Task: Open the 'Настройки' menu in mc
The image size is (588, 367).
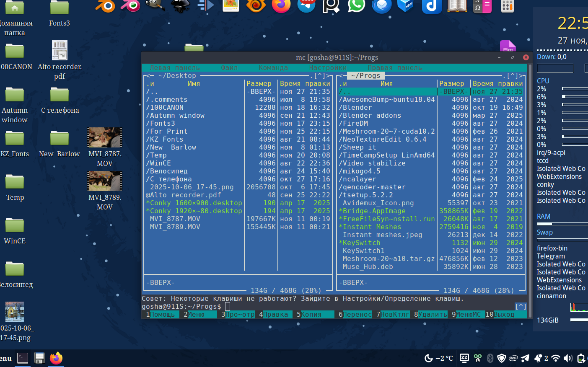Action: (x=328, y=68)
